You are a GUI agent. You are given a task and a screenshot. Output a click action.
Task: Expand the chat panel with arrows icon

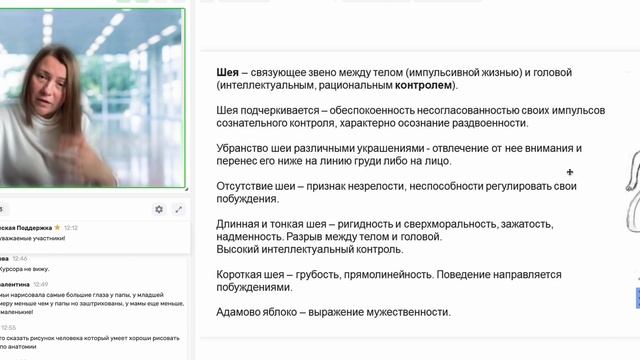[179, 209]
